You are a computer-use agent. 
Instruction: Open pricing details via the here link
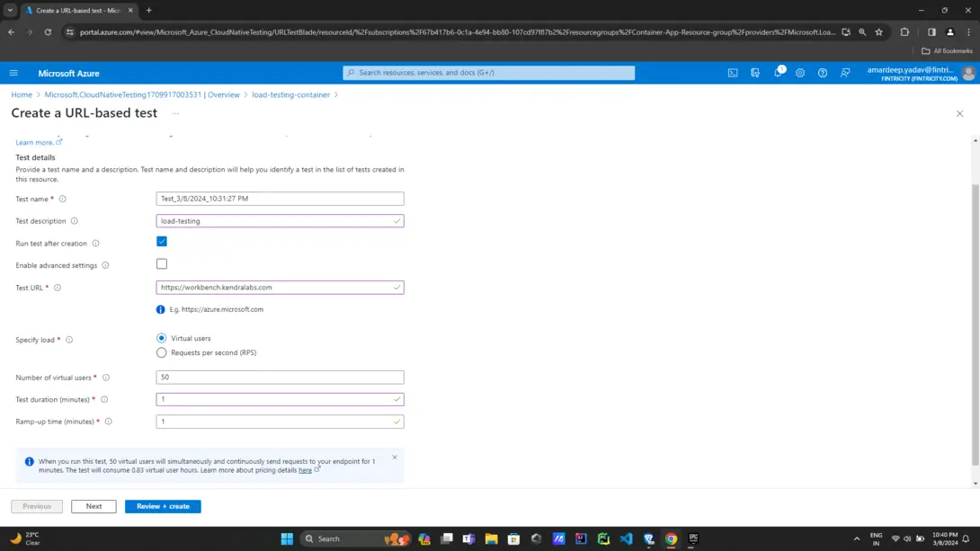306,469
